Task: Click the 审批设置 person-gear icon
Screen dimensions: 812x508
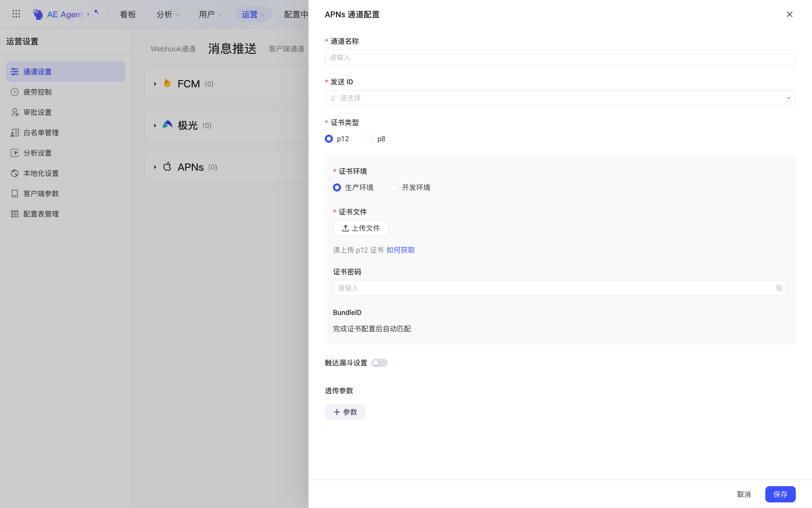Action: coord(15,112)
